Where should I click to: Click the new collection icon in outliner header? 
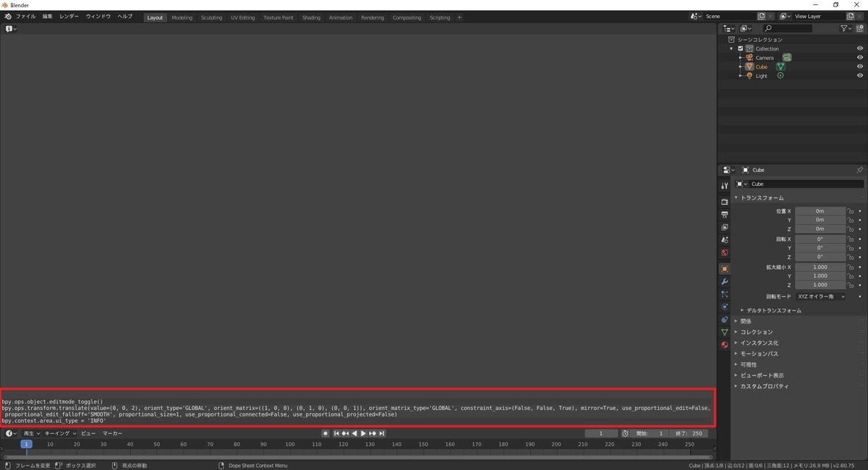860,28
